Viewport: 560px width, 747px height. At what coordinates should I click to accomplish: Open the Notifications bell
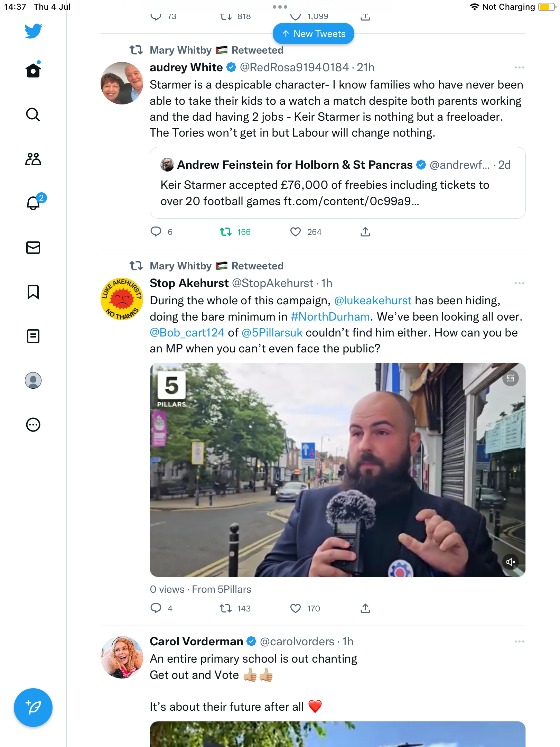(x=34, y=203)
